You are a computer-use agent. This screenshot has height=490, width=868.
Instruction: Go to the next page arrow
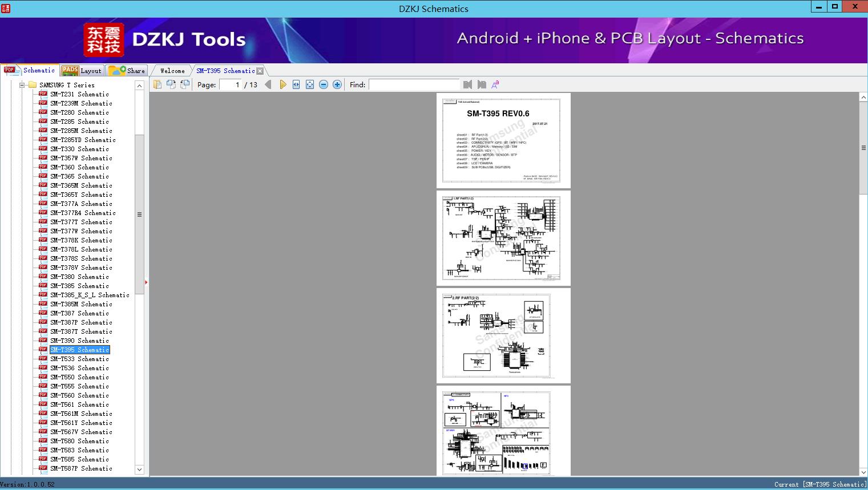282,84
